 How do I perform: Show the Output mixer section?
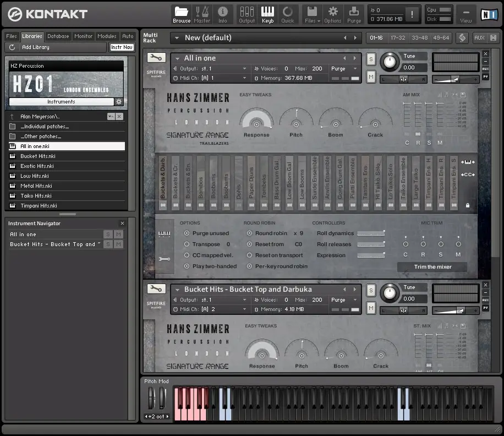(x=246, y=14)
